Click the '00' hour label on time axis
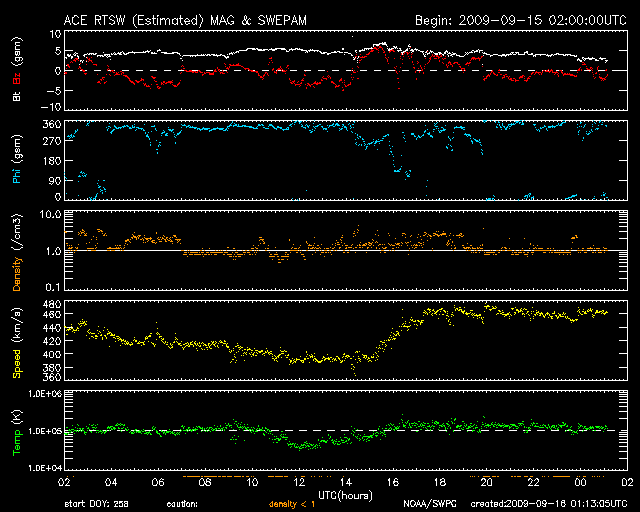The height and width of the screenshot is (512, 640). (x=580, y=483)
